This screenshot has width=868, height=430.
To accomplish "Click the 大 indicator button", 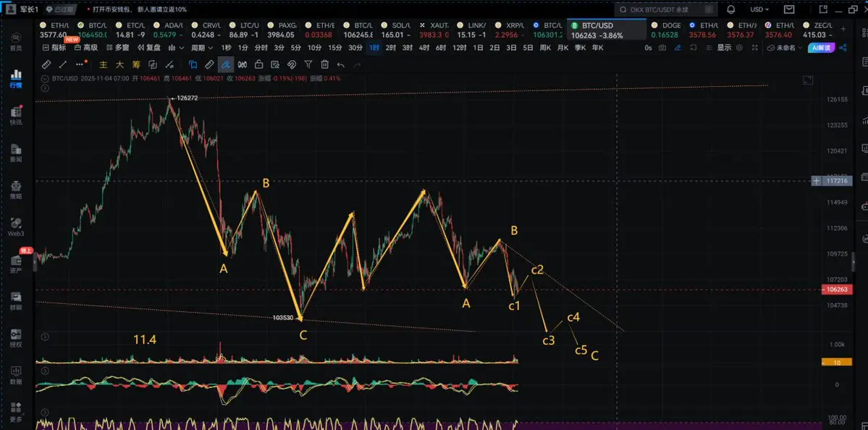I will 119,64.
